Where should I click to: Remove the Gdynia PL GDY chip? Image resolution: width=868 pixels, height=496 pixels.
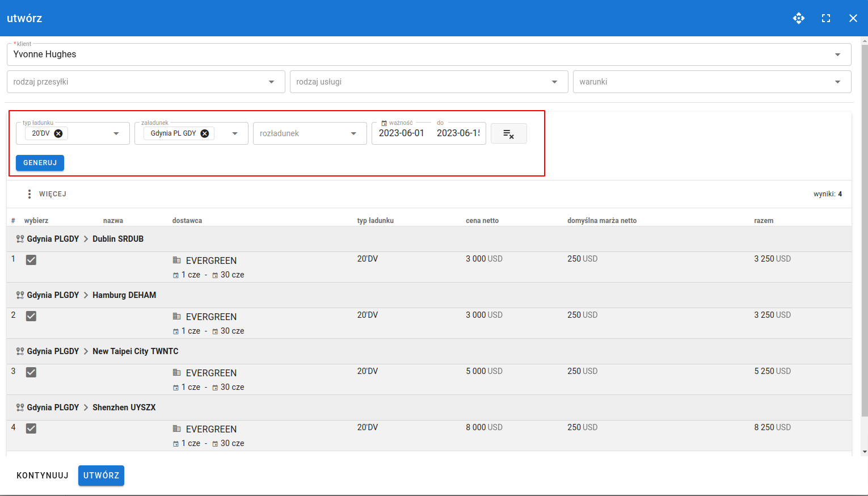(x=205, y=133)
